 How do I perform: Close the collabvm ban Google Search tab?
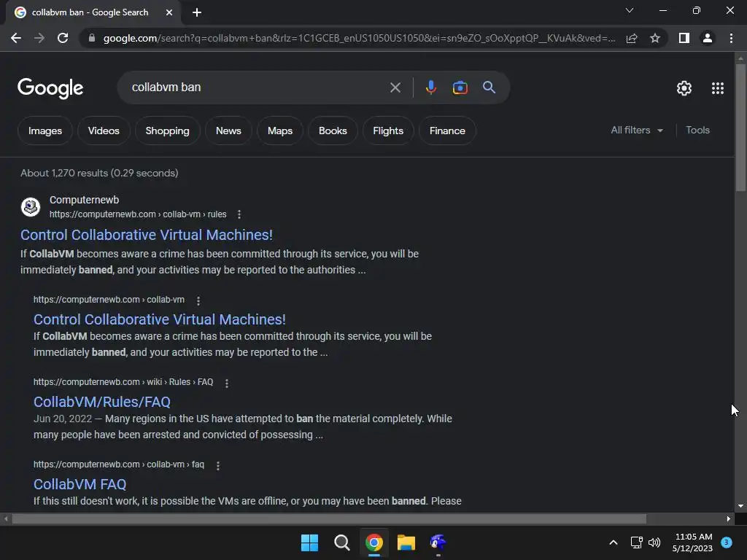coord(169,12)
